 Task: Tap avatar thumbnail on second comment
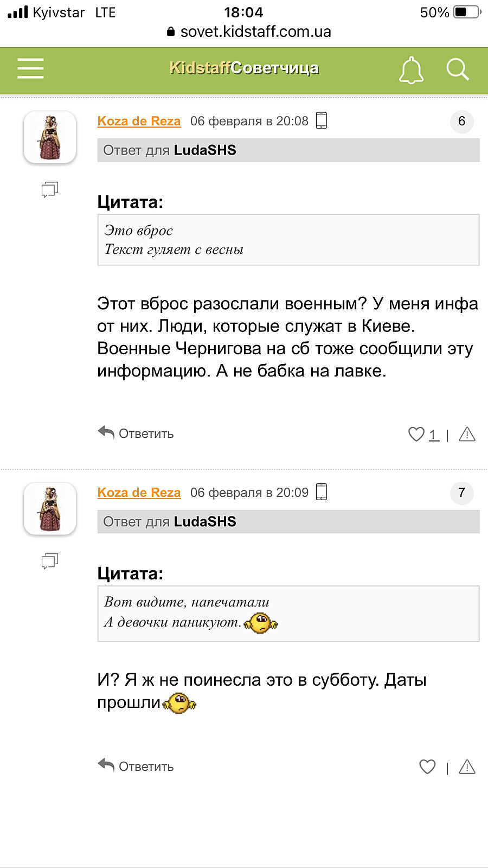50,509
